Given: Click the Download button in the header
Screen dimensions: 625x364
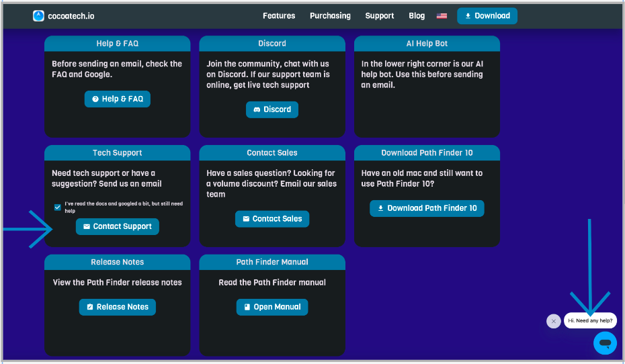Looking at the screenshot, I should (487, 16).
